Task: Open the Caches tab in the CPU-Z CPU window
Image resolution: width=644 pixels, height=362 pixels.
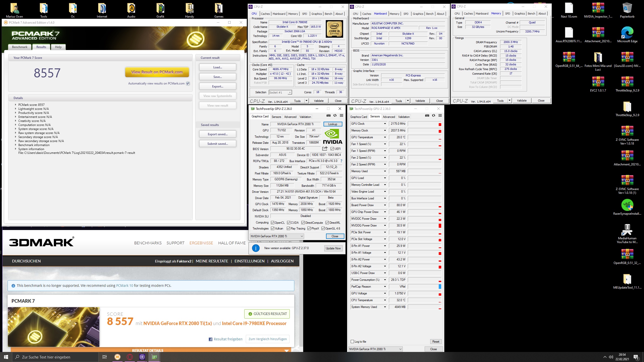Action: tap(265, 14)
